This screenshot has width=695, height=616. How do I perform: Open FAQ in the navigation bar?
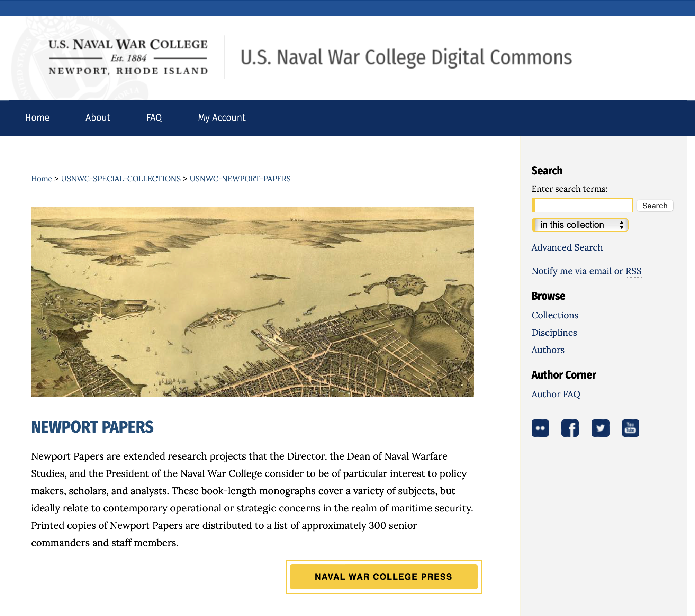pyautogui.click(x=154, y=118)
